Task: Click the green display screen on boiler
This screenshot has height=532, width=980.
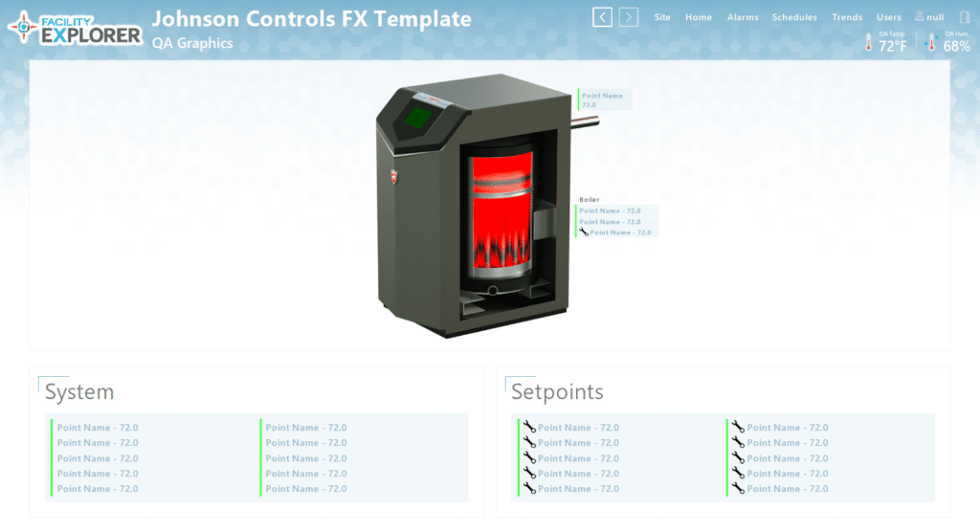Action: [x=417, y=117]
